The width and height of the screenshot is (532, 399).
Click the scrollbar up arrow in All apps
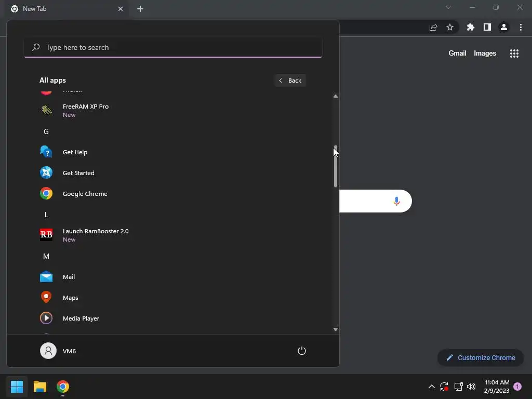pos(335,96)
